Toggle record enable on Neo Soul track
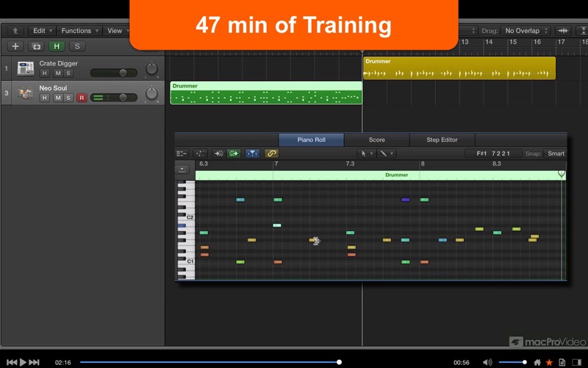Image resolution: width=588 pixels, height=368 pixels. pyautogui.click(x=82, y=98)
